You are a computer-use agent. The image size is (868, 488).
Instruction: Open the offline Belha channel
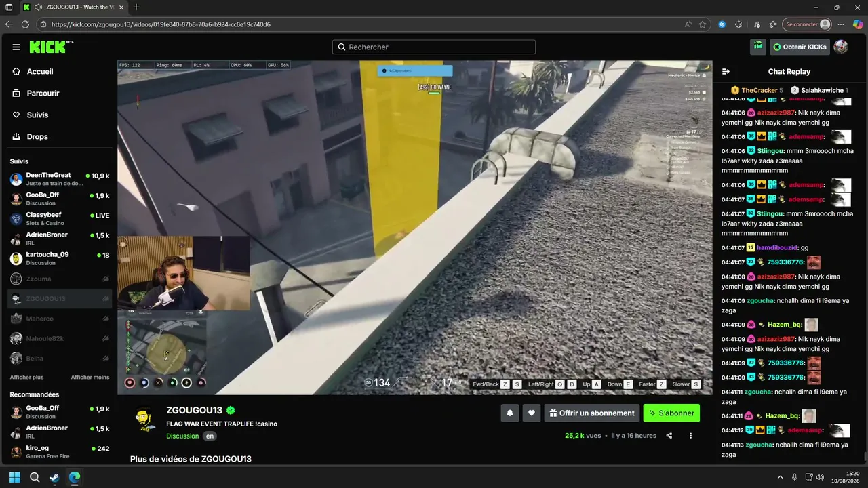[60, 359]
